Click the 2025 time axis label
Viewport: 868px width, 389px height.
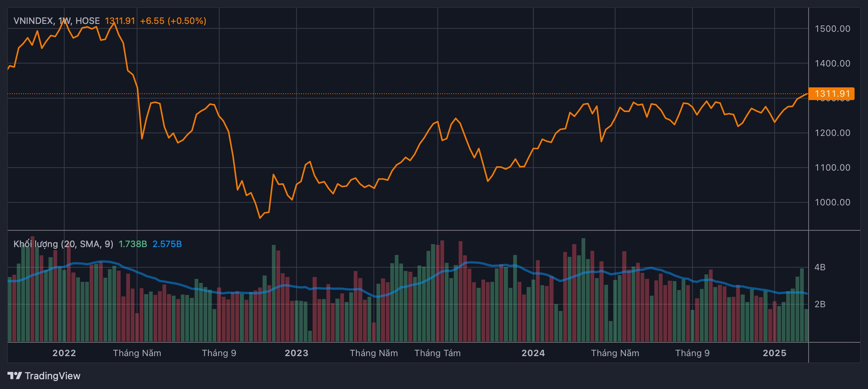point(775,353)
